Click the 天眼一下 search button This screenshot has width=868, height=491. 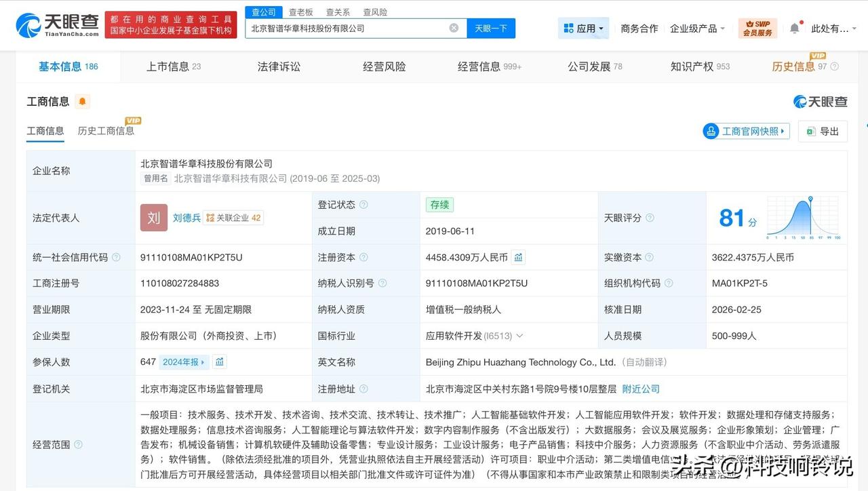point(491,28)
